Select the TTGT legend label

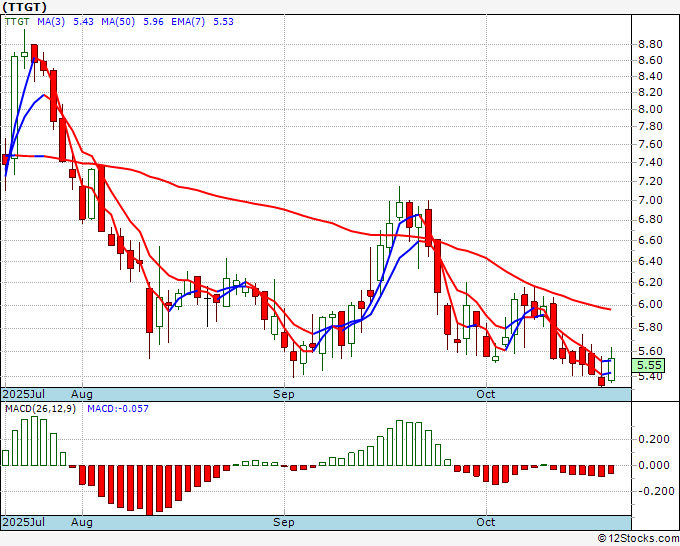coord(17,22)
